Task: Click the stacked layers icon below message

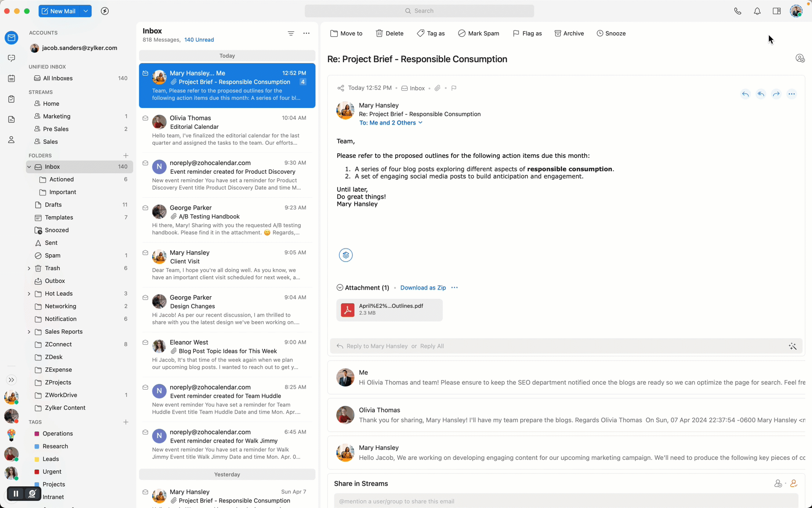Action: [346, 255]
